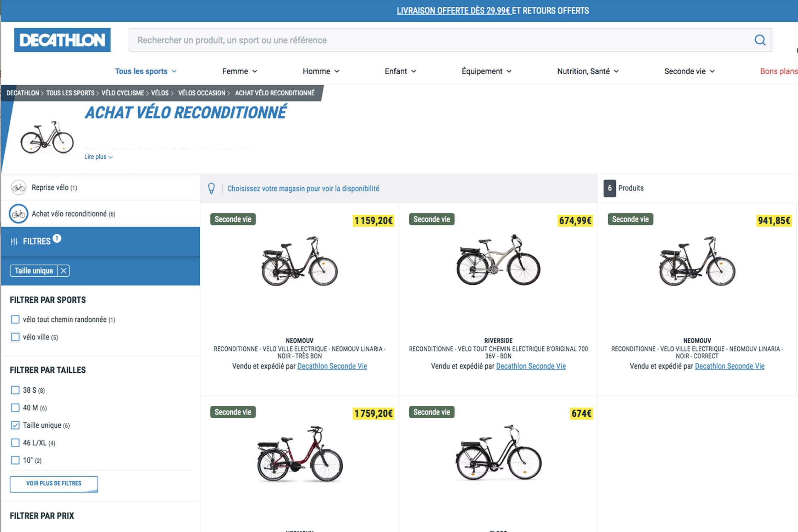Go to TOUS LES SPORTS breadcrumb
The height and width of the screenshot is (532, 798).
[x=70, y=93]
